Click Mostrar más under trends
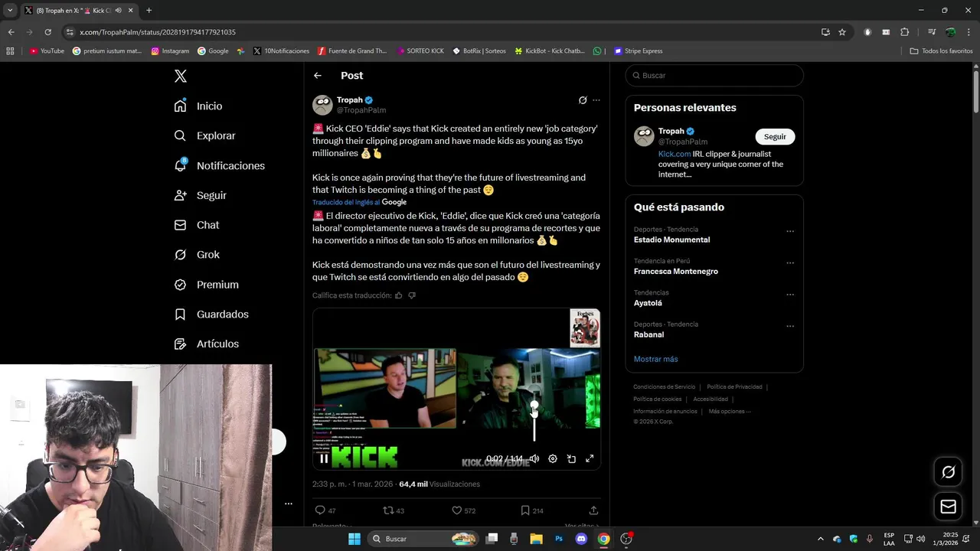Image resolution: width=980 pixels, height=551 pixels. 655,359
